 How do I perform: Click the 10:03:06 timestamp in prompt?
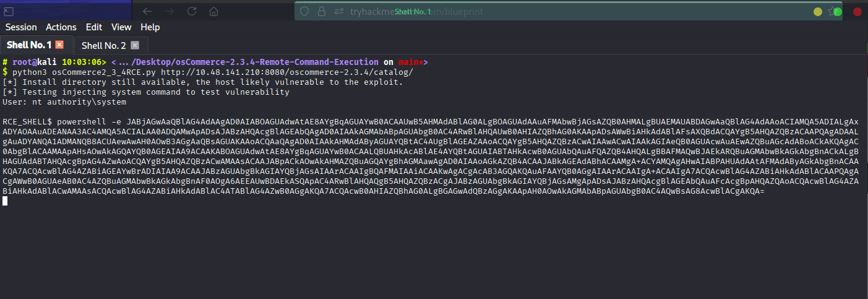tap(82, 63)
